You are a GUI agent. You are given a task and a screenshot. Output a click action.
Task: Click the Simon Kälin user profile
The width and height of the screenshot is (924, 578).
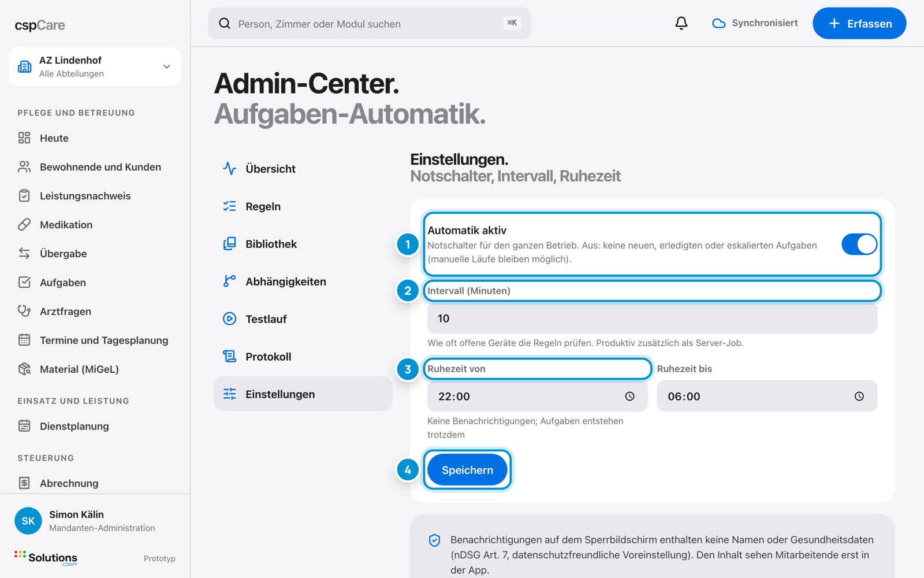pyautogui.click(x=95, y=521)
